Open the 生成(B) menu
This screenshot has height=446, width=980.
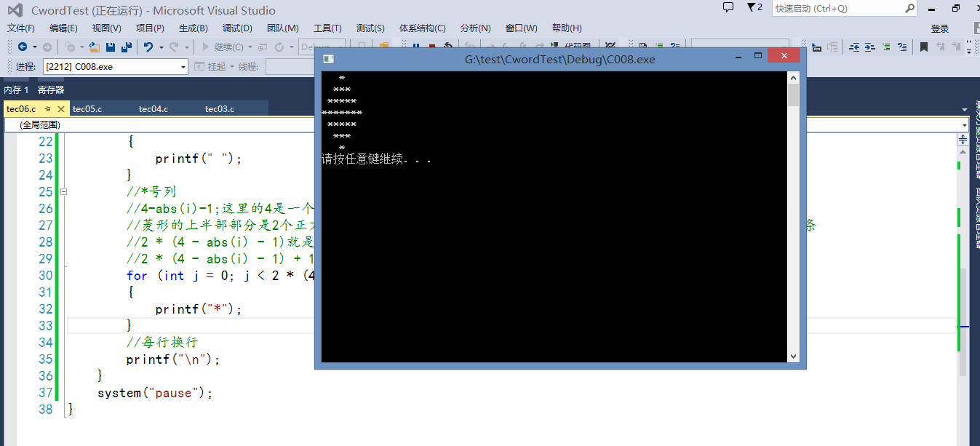(x=194, y=28)
